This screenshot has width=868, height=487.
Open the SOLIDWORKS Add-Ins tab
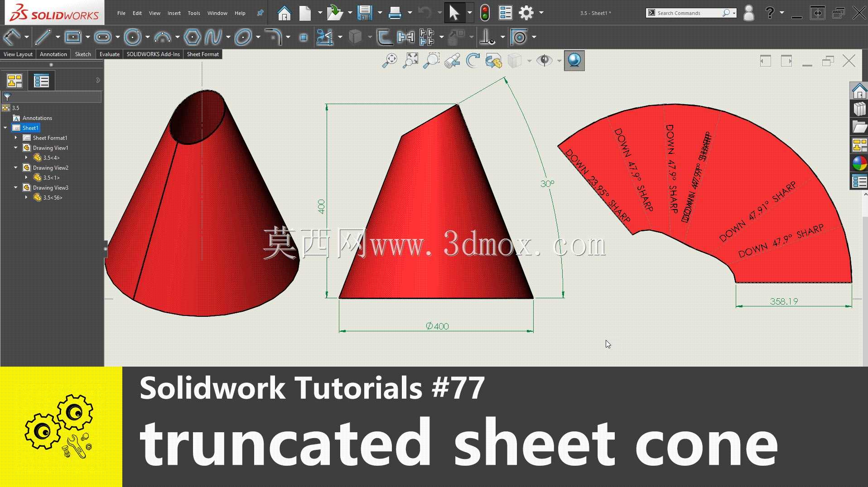click(153, 54)
